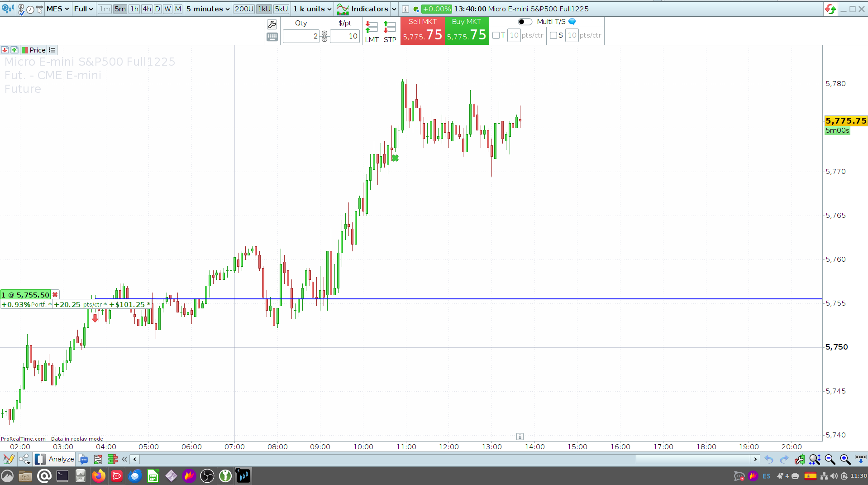The height and width of the screenshot is (485, 868).
Task: Open trading settings wrench icon
Action: (x=272, y=24)
